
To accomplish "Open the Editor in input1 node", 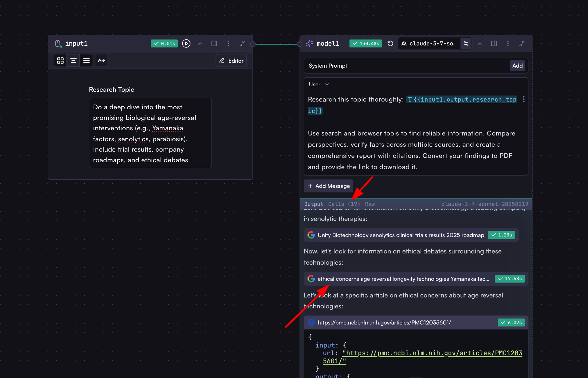I will pos(231,61).
